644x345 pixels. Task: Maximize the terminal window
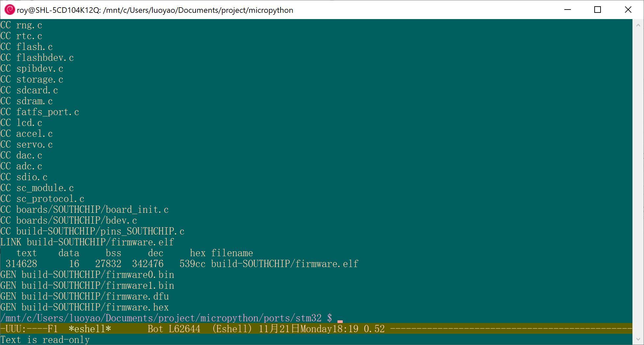[x=597, y=10]
